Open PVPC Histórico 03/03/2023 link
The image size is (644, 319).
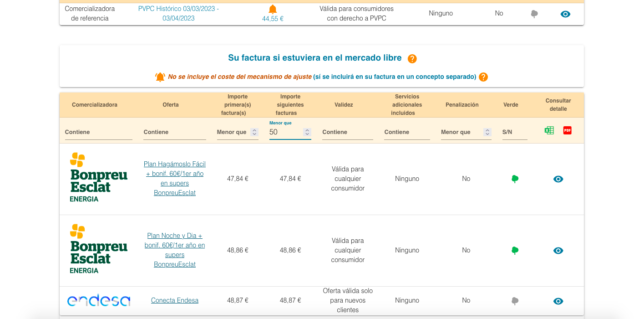click(x=178, y=13)
